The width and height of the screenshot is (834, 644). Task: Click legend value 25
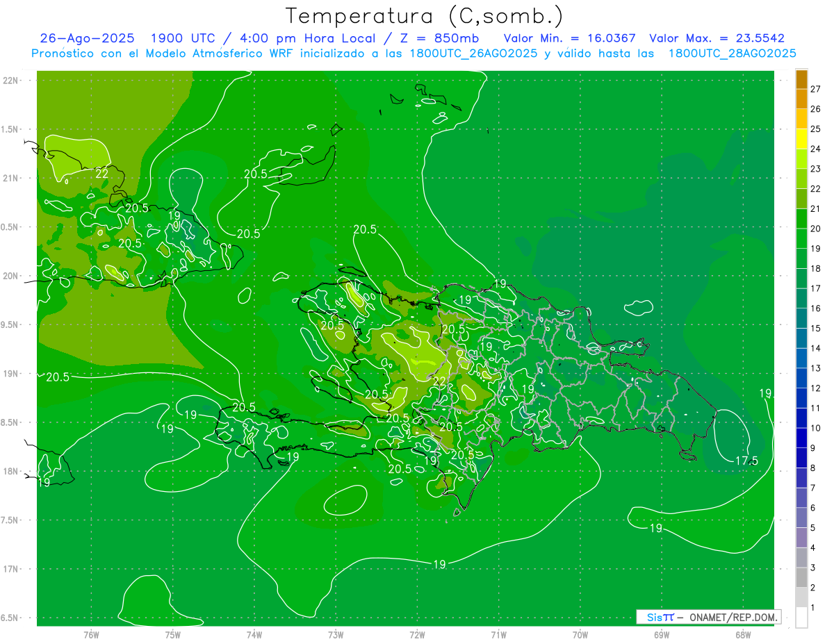pyautogui.click(x=816, y=129)
